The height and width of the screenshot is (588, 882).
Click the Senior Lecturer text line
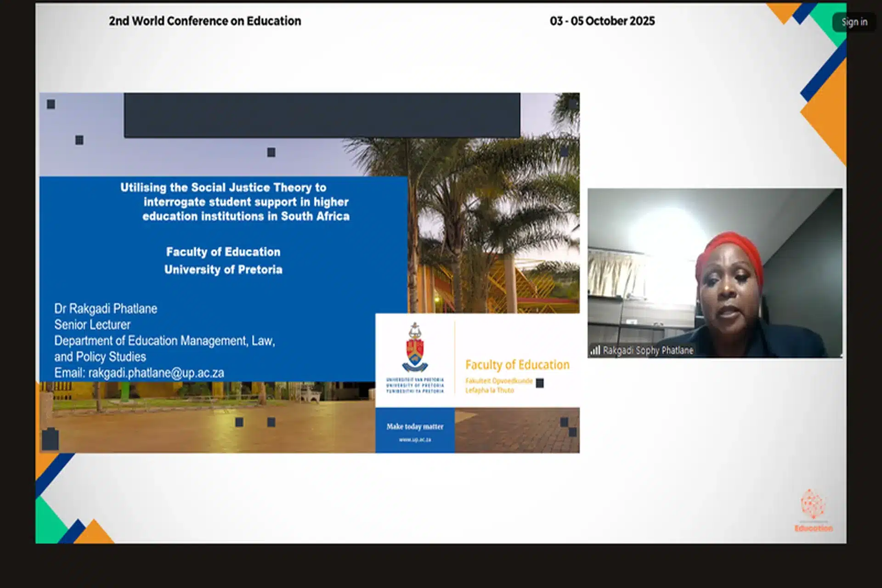[x=92, y=325]
